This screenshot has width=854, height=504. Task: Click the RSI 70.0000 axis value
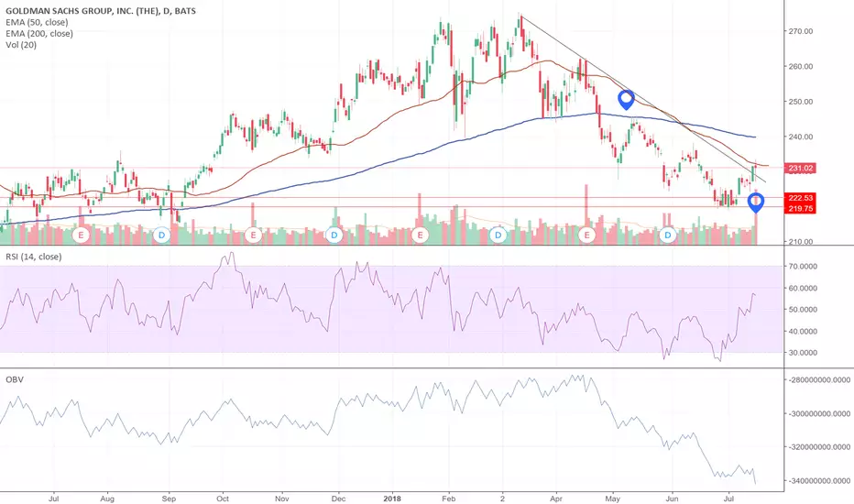coord(803,267)
